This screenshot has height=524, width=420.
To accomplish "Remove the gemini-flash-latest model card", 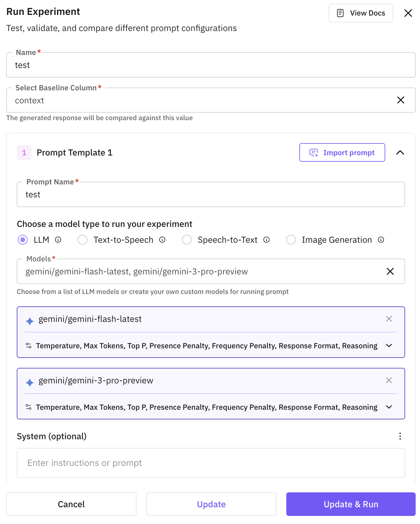I will pyautogui.click(x=389, y=319).
